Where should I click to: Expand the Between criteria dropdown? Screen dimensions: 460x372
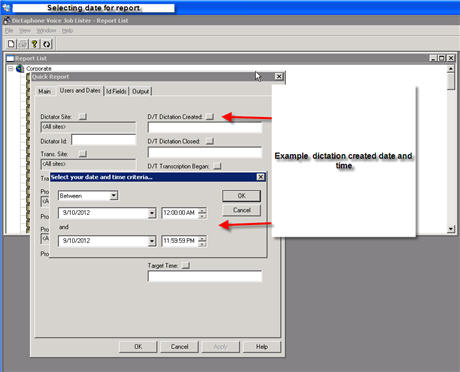pos(114,196)
